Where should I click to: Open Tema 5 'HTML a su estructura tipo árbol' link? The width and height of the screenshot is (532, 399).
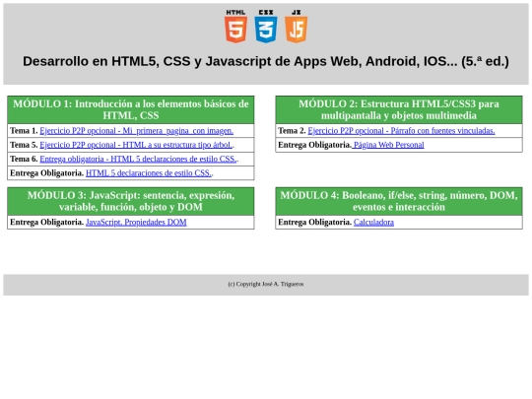(136, 145)
